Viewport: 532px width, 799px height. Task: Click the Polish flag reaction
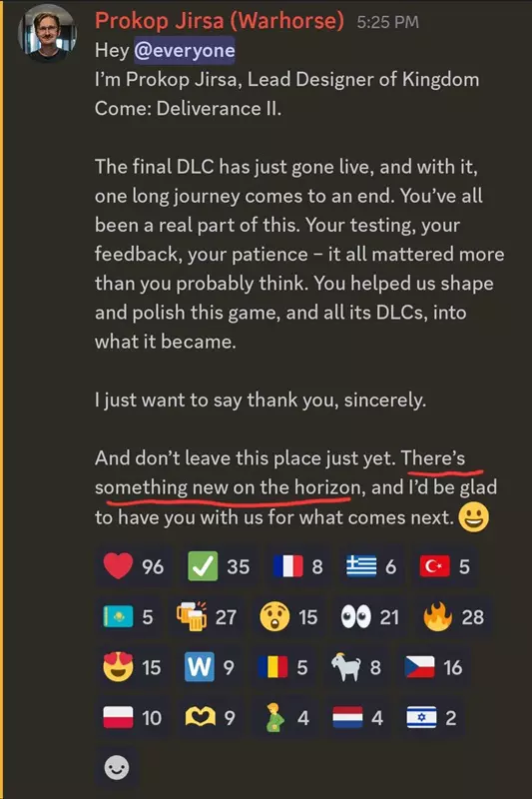(132, 717)
